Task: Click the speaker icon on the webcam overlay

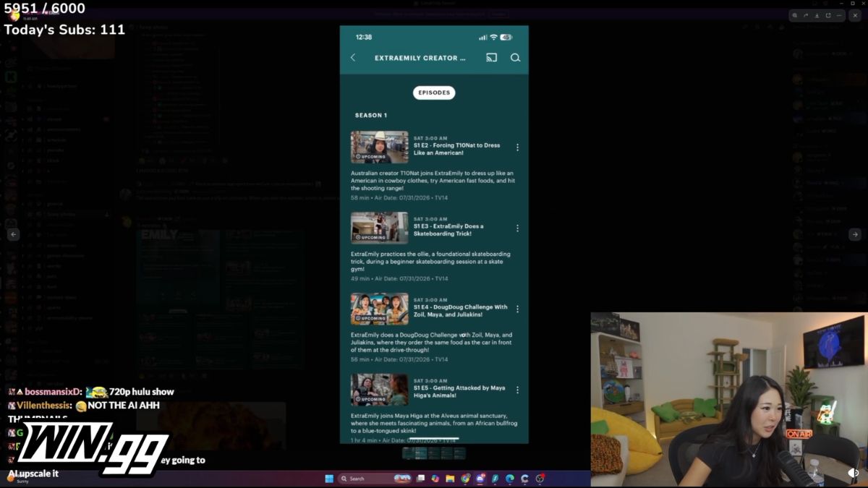Action: click(x=854, y=472)
